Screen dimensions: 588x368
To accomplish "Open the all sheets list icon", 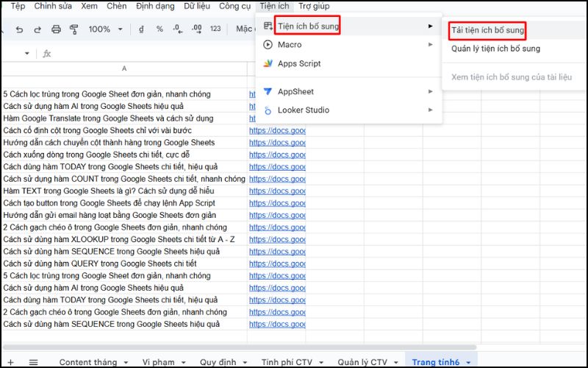I will point(33,362).
